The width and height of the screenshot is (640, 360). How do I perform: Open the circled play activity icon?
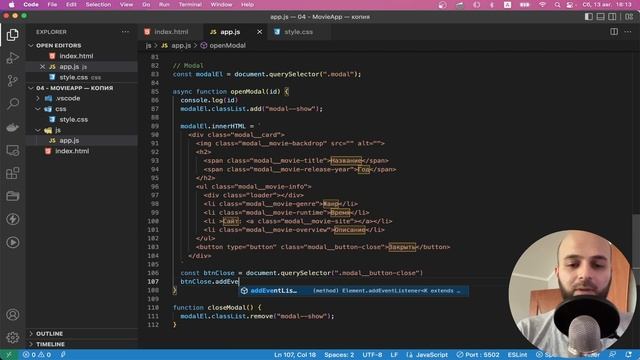tap(13, 242)
